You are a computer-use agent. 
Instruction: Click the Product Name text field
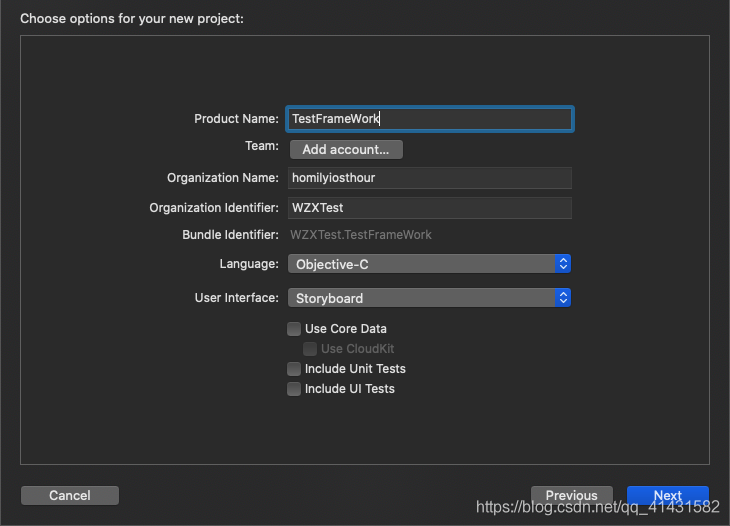click(430, 119)
